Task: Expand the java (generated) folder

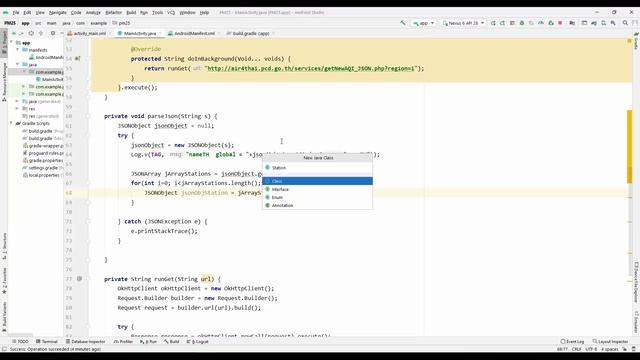Action: pyautogui.click(x=18, y=101)
